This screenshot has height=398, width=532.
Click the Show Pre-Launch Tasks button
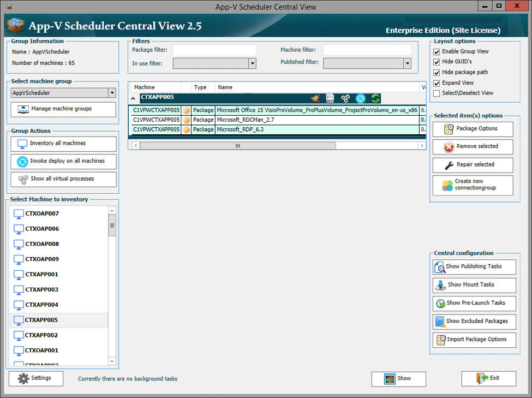click(474, 303)
